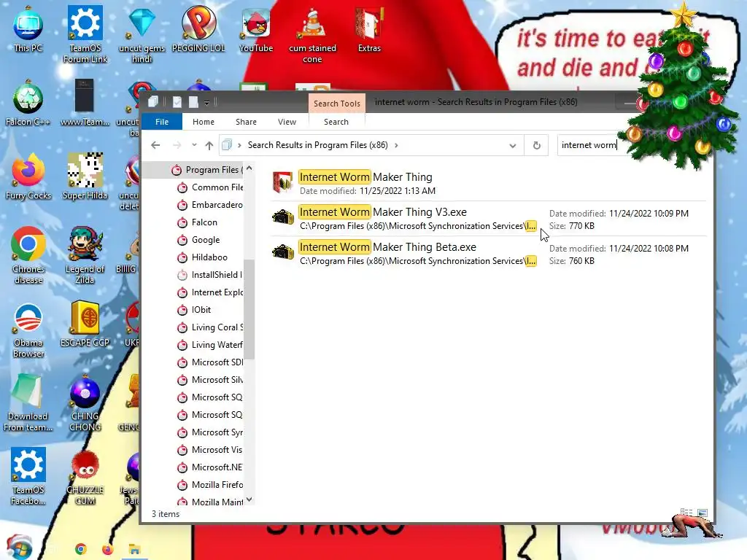Select the Firefox desktop icon
The height and width of the screenshot is (560, 747).
[28, 177]
